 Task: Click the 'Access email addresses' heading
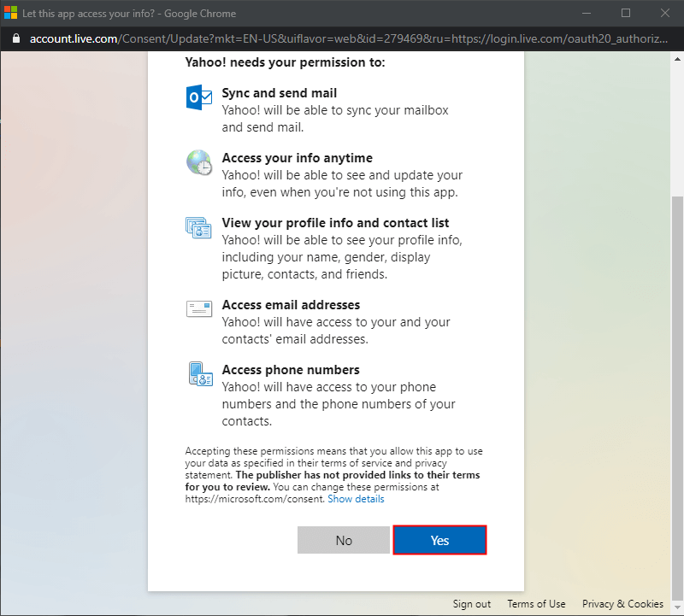(291, 305)
